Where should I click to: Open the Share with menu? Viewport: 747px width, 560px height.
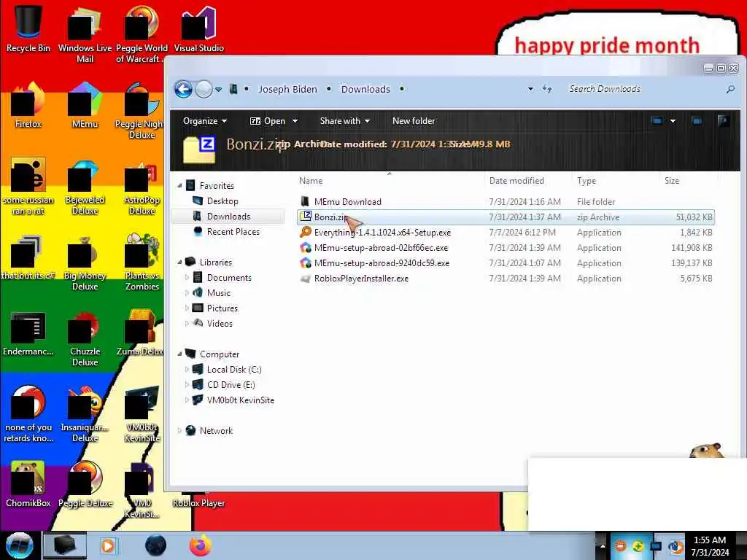[345, 121]
